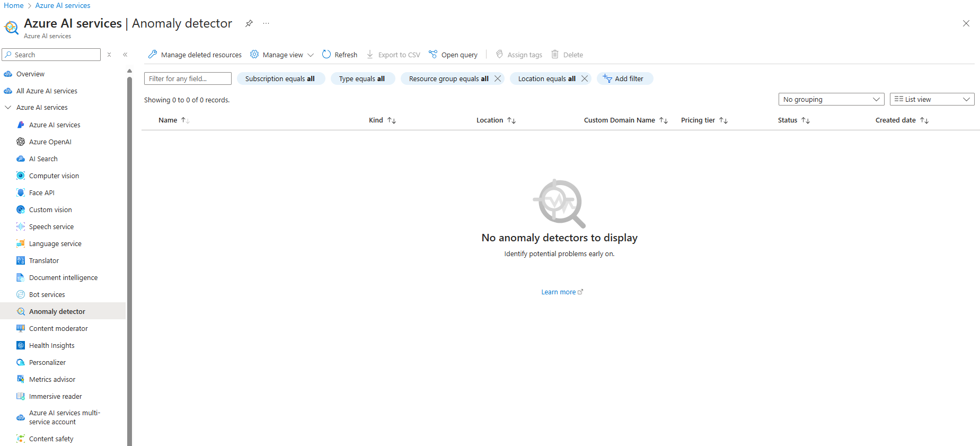Click the Personalizer icon
This screenshot has width=980, height=446.
tap(21, 362)
